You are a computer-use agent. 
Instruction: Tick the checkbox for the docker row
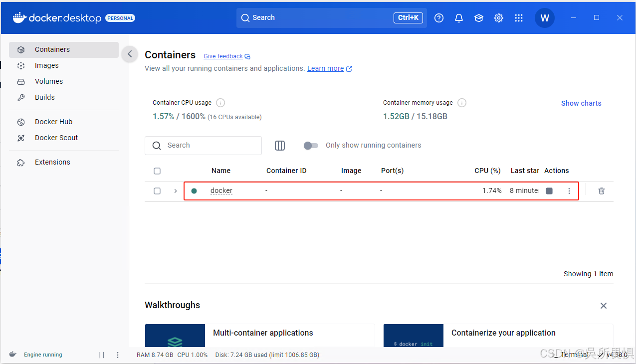click(157, 191)
